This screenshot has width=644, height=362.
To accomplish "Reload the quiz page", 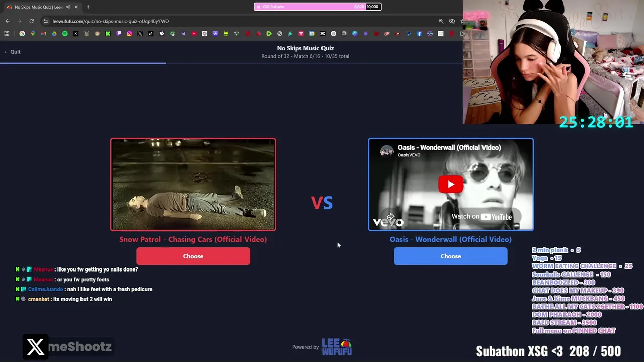I will pyautogui.click(x=31, y=21).
